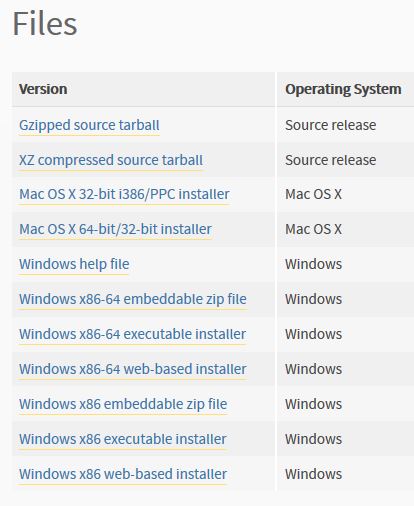Open the Gzipped source tarball link
This screenshot has height=506, width=414.
tap(89, 126)
